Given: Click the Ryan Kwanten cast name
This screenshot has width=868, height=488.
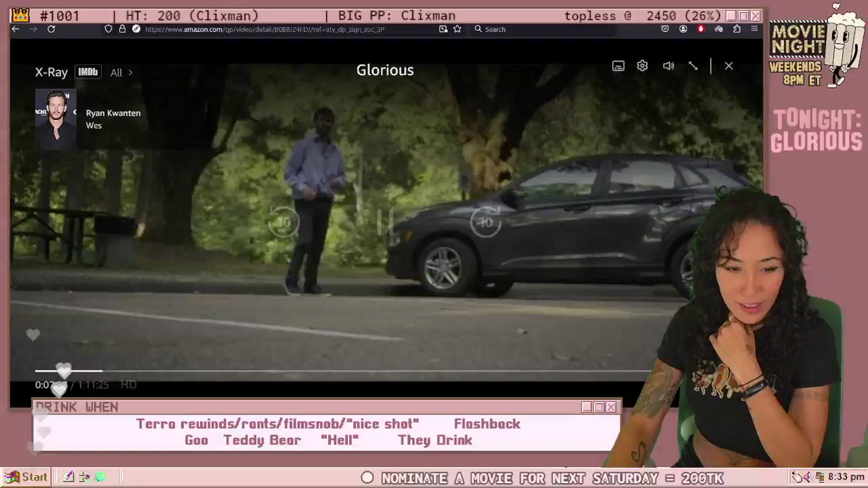Looking at the screenshot, I should click(113, 113).
